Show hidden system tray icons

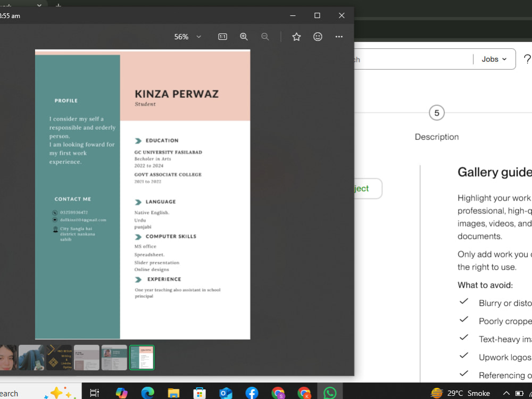pos(506,393)
